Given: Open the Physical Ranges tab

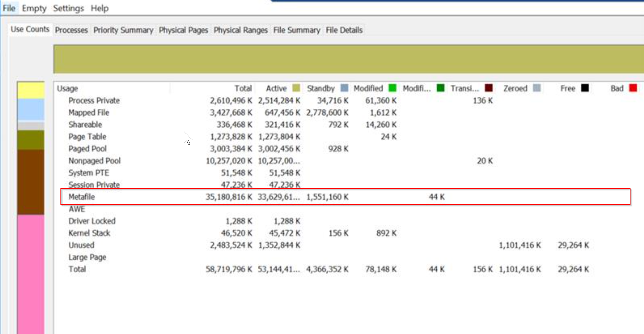Looking at the screenshot, I should click(240, 30).
